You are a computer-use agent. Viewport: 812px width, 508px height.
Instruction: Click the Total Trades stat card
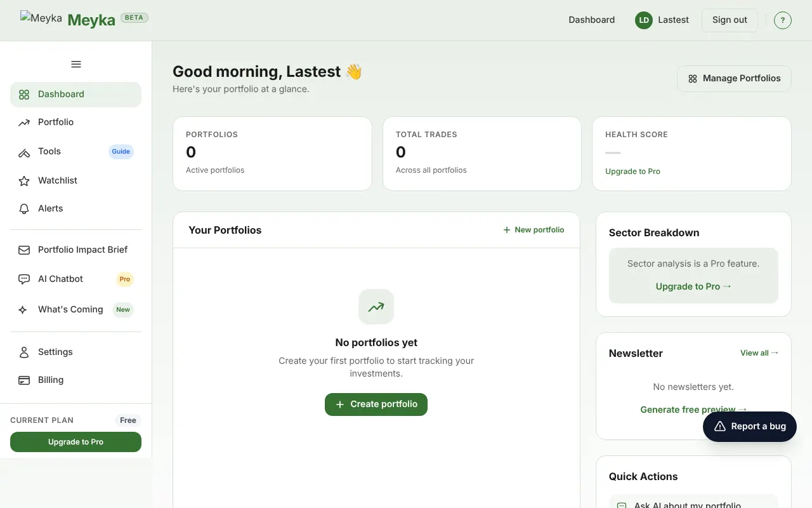pyautogui.click(x=482, y=153)
